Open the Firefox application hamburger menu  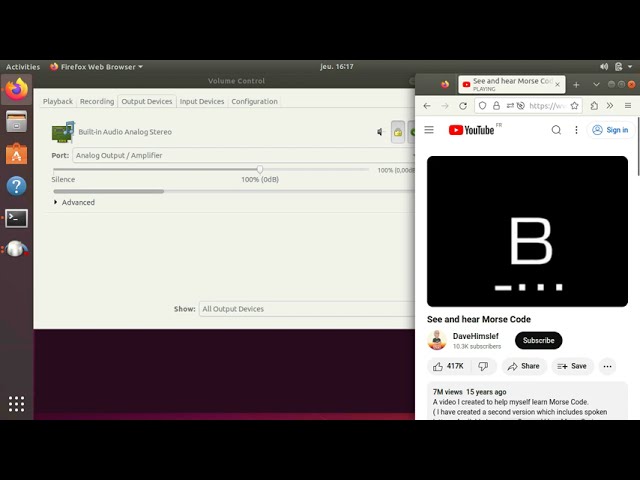628,106
